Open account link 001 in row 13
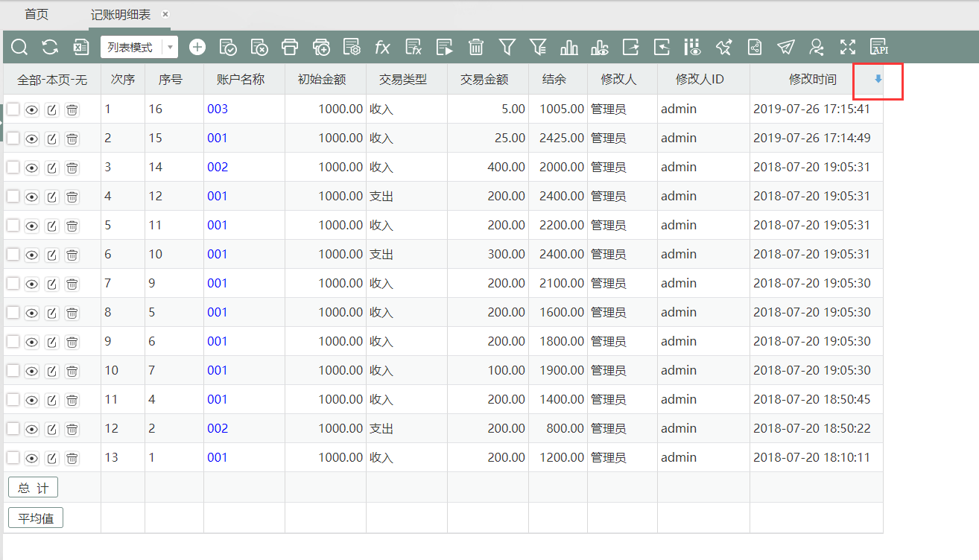The width and height of the screenshot is (979, 560). click(218, 457)
